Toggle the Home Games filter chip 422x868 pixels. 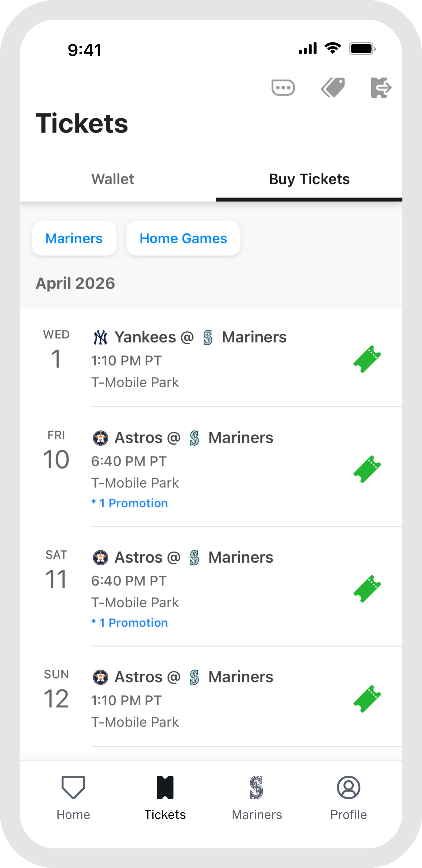[x=183, y=238]
